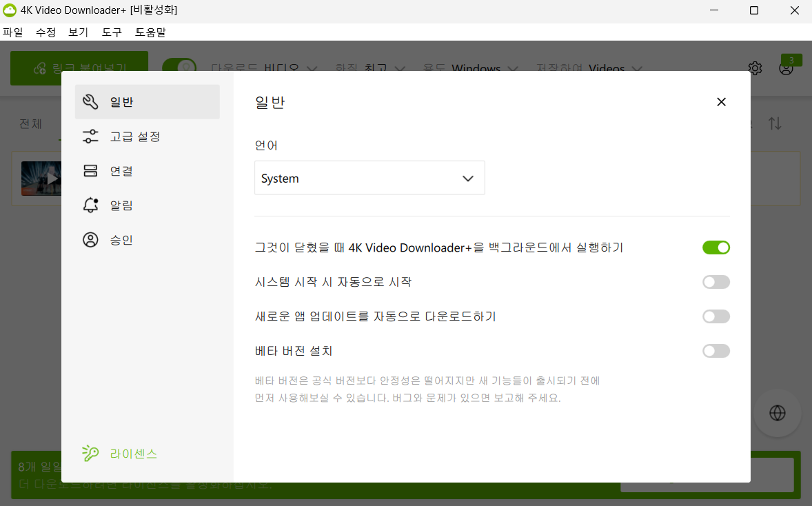Viewport: 812px width, 506px height.
Task: Click the 일반 heading in settings pane
Action: (x=270, y=102)
